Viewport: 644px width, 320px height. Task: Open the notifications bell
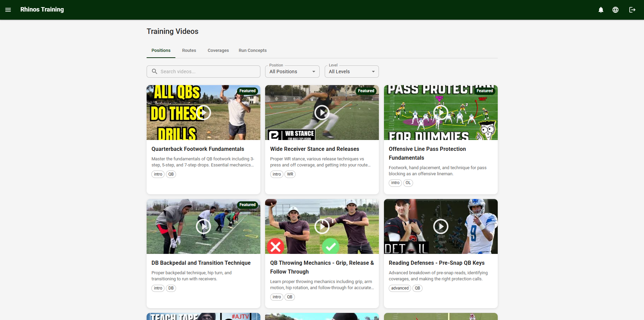pos(601,10)
